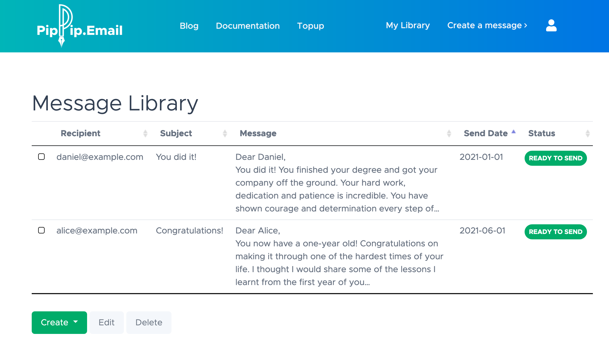Open My Library link
Image resolution: width=609 pixels, height=364 pixels.
click(x=408, y=26)
